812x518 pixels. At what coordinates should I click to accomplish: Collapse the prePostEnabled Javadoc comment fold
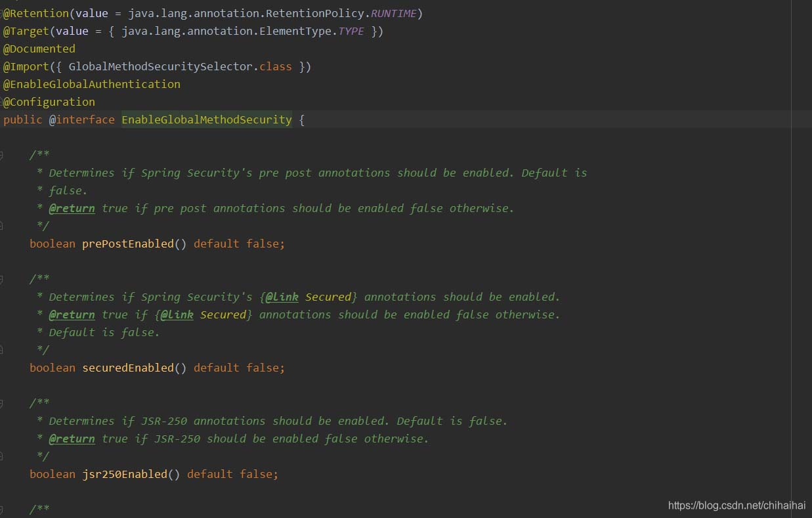pyautogui.click(x=2, y=155)
